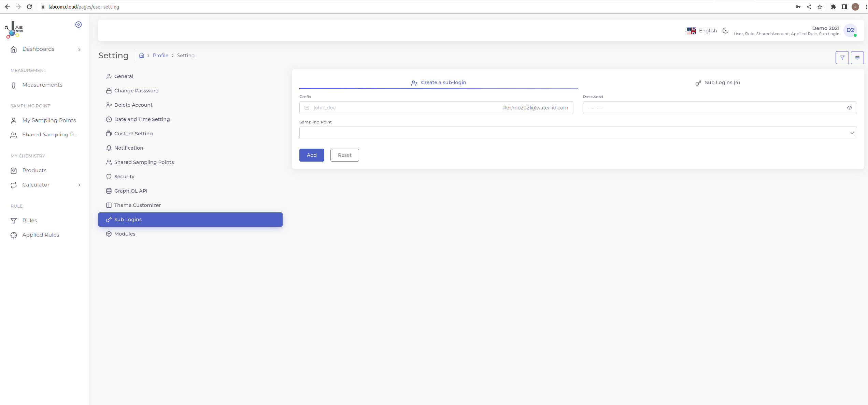Screen dimensions: 868x405
Task: Bookmark page with star icon
Action: [x=820, y=7]
